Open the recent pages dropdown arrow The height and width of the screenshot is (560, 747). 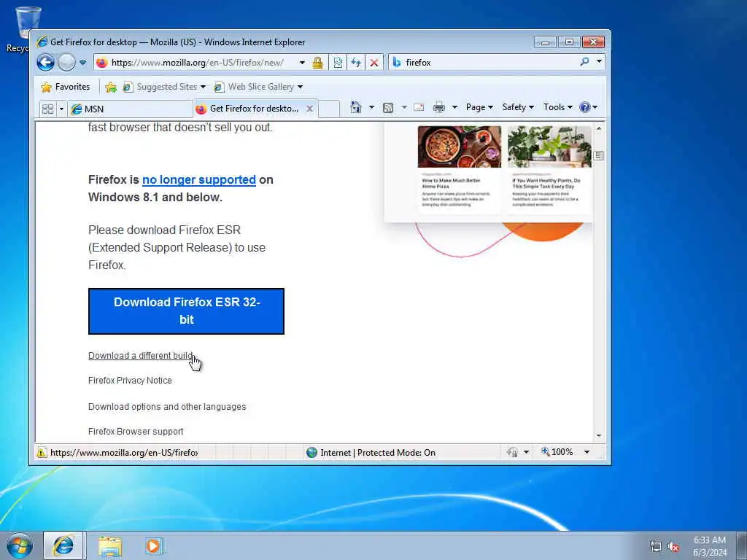[83, 63]
